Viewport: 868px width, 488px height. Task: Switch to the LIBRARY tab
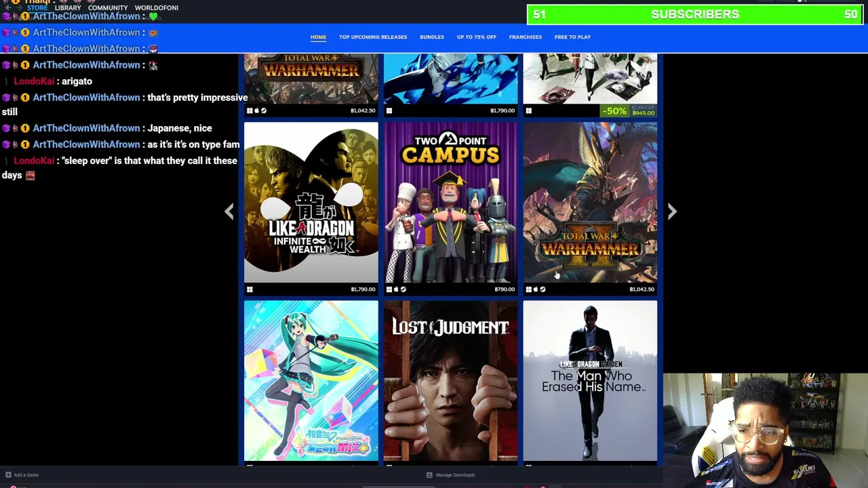pyautogui.click(x=68, y=7)
